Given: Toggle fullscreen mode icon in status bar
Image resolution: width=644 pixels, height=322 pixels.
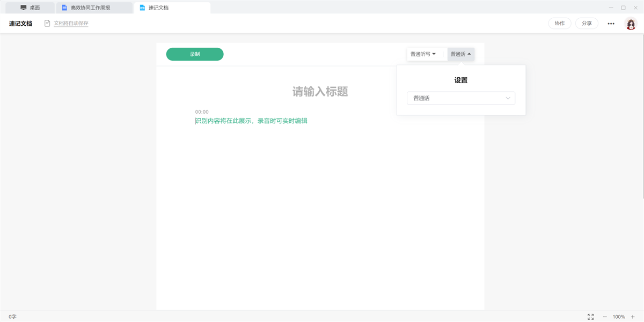Looking at the screenshot, I should pos(590,317).
